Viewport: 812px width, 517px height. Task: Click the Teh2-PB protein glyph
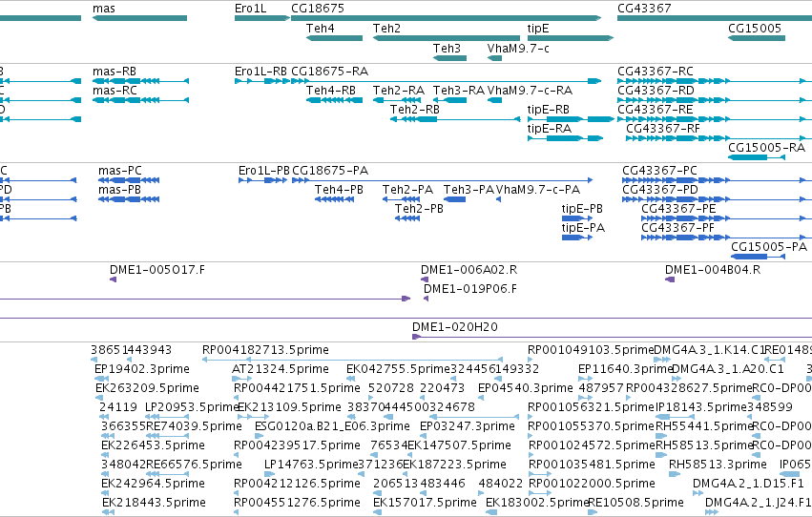coord(407,218)
